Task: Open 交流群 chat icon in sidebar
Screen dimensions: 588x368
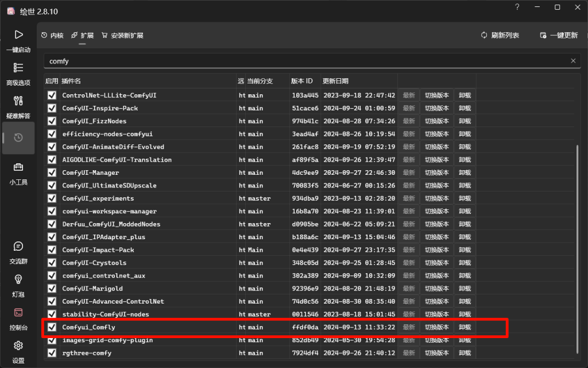Action: pos(18,246)
